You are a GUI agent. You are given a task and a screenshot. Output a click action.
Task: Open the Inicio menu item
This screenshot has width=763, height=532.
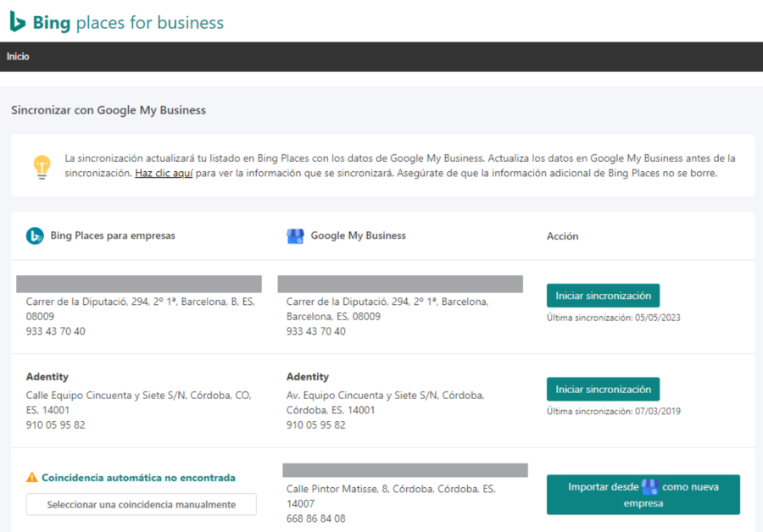click(x=18, y=57)
